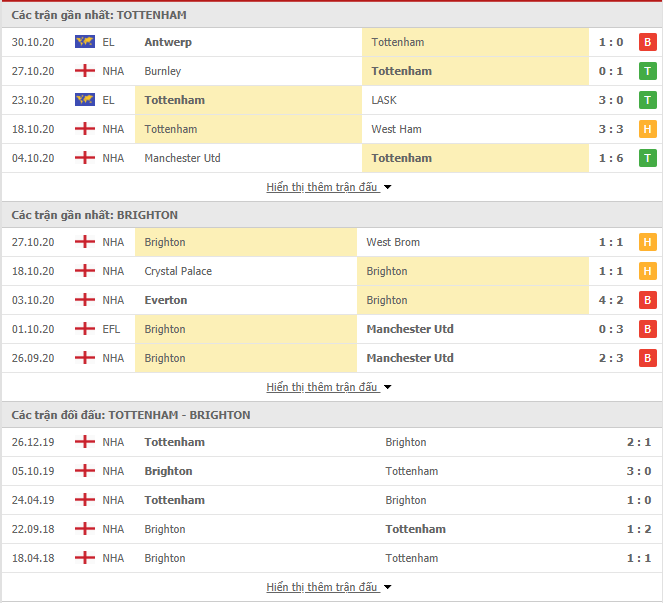
Task: Open the Everton team link
Action: pos(166,300)
